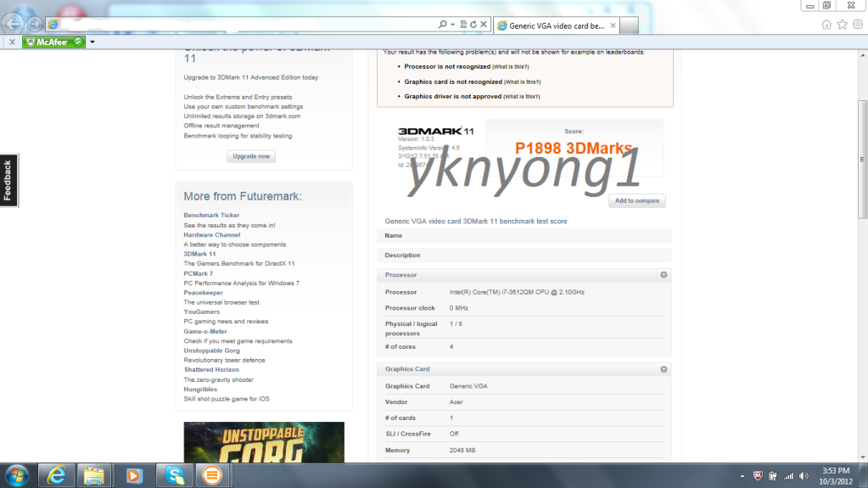Open the Benchmark Ticker link

(211, 215)
